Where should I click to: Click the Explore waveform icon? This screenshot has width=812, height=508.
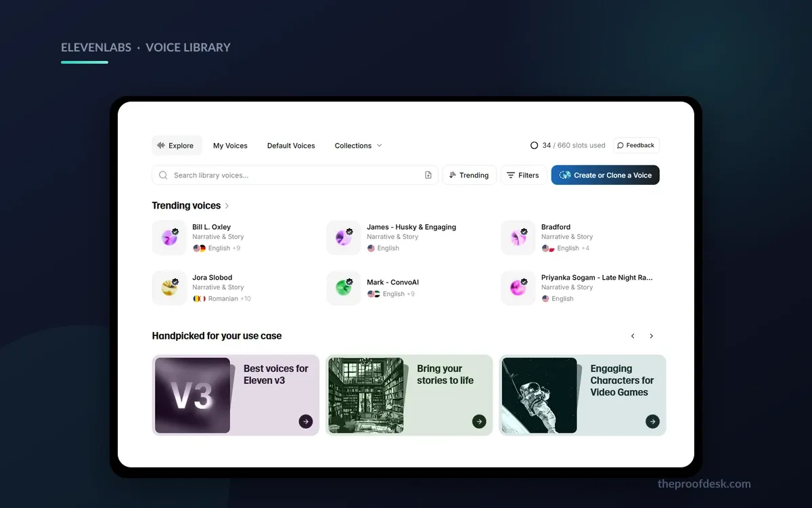[x=161, y=146]
